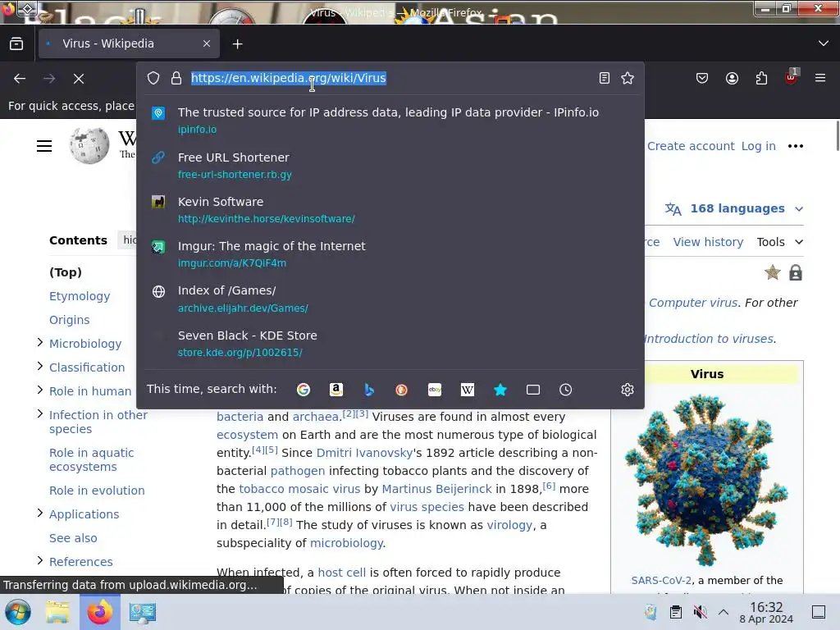Choose the IPinfo.io suggestion

pos(390,121)
